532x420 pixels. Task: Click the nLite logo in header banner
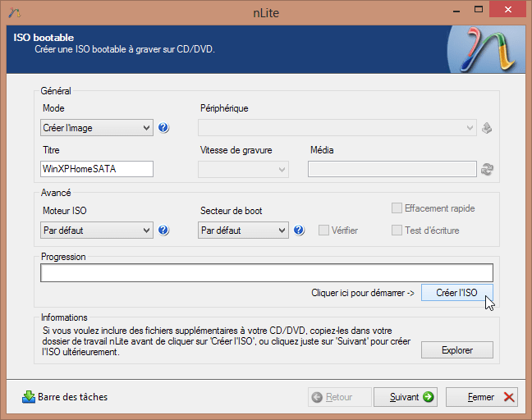(488, 49)
